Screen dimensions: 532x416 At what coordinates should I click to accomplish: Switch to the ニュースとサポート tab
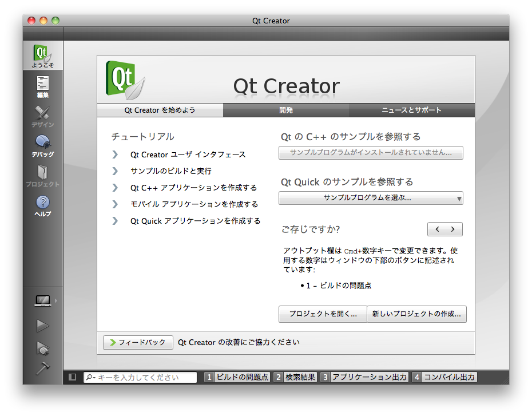coord(411,110)
